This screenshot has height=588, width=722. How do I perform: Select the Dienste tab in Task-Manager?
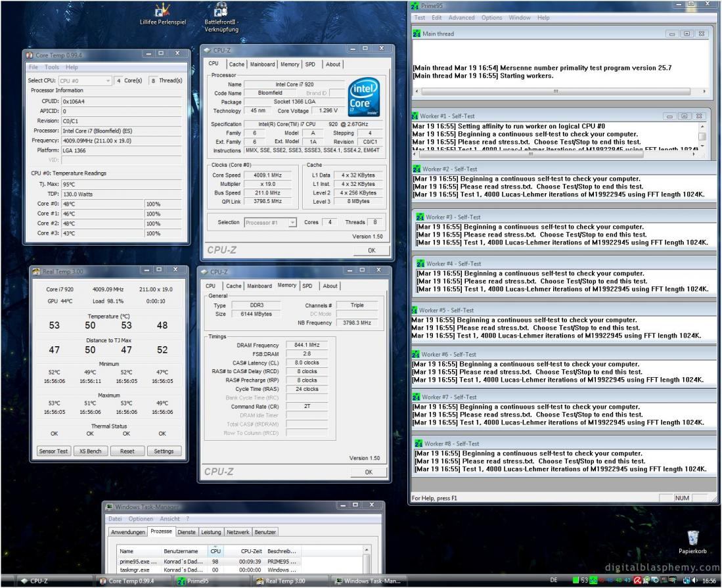pyautogui.click(x=187, y=531)
